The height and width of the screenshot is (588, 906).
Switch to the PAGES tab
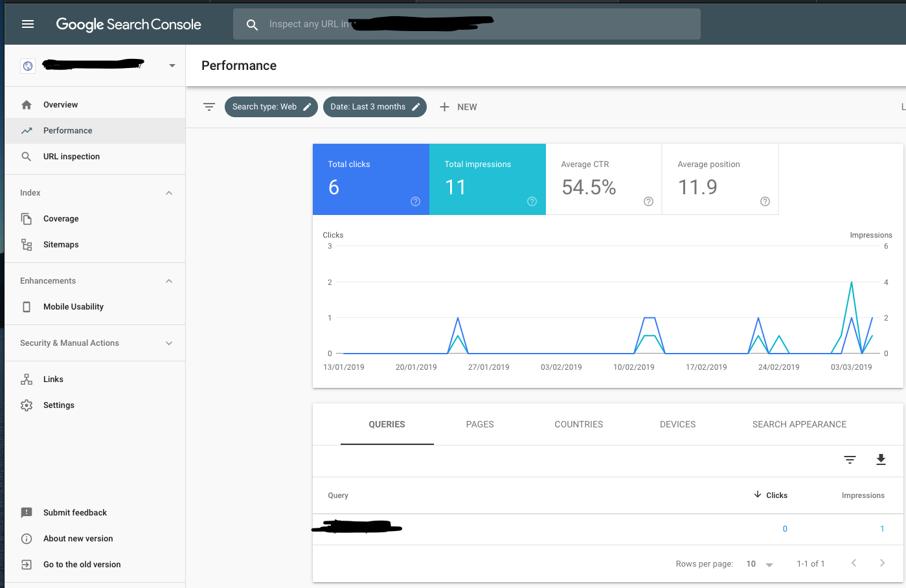[480, 425]
